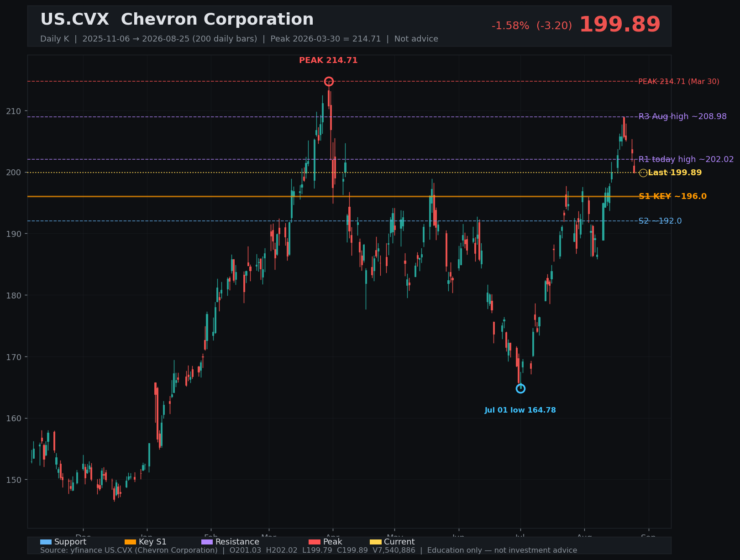Click the 'Current' legend label
The width and height of the screenshot is (740, 560).
[399, 542]
